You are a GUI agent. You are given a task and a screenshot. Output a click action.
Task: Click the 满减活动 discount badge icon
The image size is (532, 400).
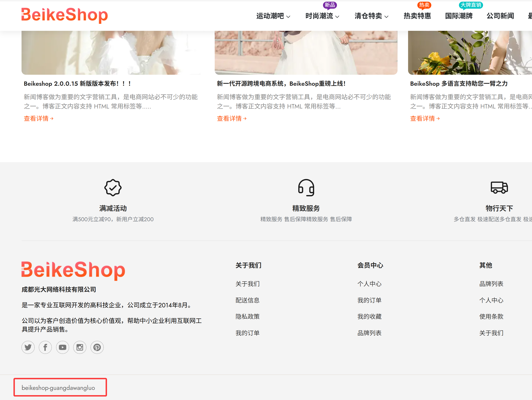click(113, 188)
